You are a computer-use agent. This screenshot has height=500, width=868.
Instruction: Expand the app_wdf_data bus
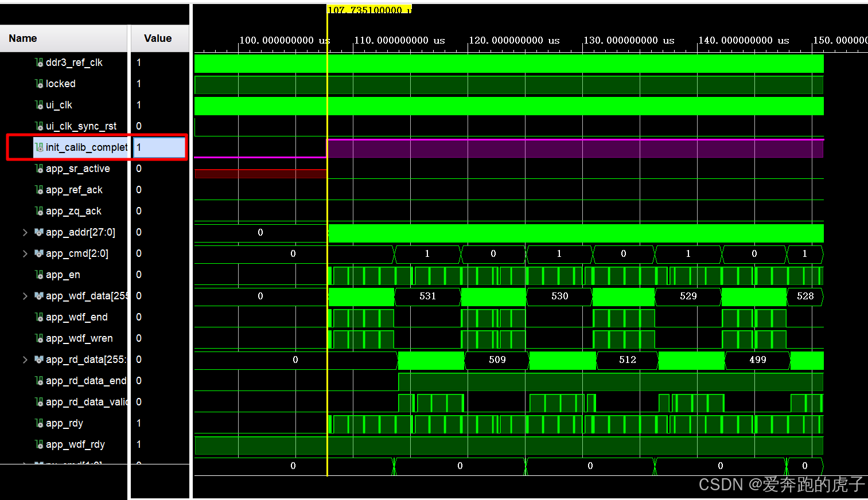[x=25, y=296]
